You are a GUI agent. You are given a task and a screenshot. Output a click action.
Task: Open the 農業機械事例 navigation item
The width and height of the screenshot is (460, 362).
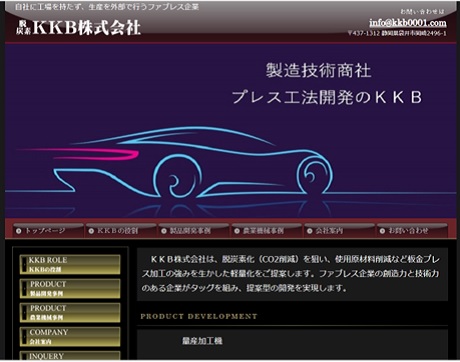(x=266, y=231)
